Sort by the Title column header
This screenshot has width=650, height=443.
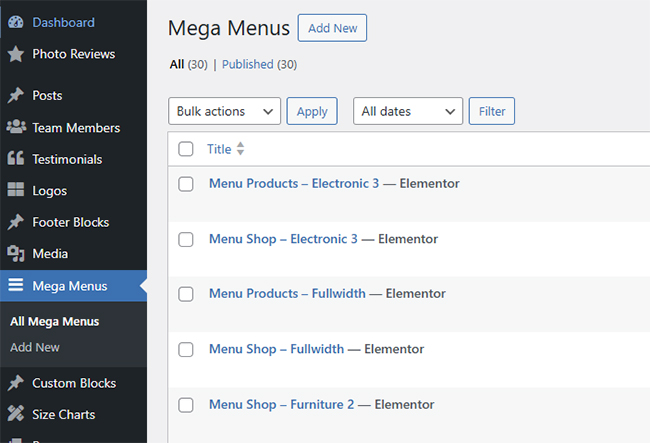tap(219, 149)
